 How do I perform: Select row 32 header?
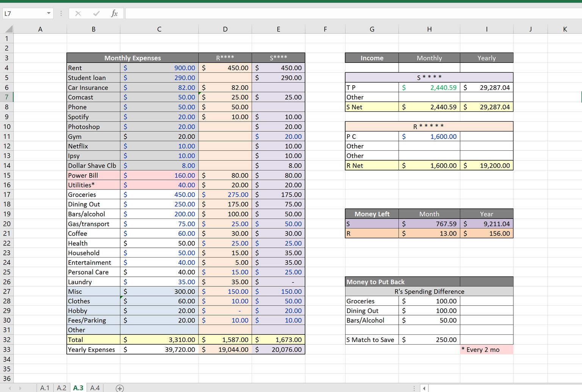[6, 340]
